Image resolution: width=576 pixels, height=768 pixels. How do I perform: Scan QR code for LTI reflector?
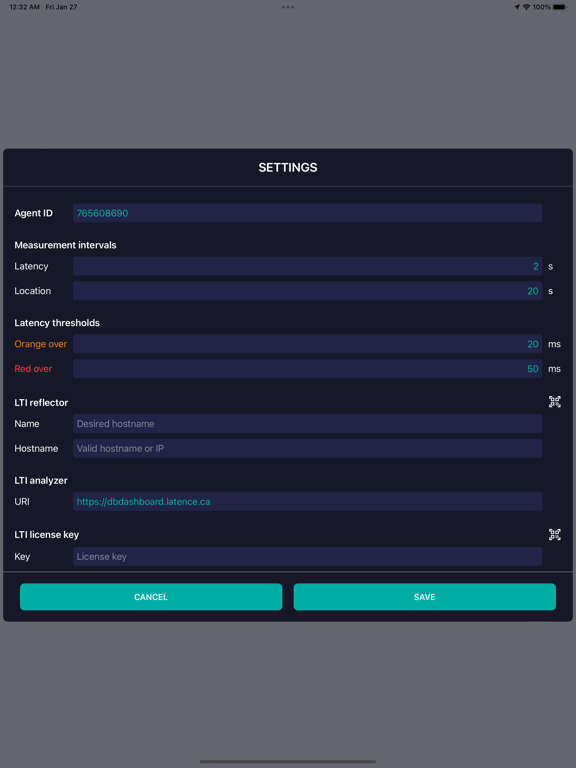pyautogui.click(x=554, y=402)
